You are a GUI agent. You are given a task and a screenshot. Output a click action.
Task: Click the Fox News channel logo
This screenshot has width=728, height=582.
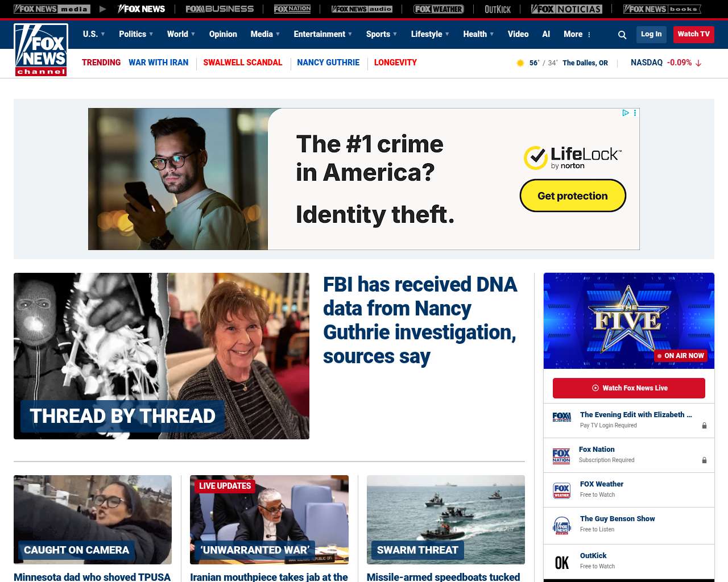pyautogui.click(x=41, y=50)
